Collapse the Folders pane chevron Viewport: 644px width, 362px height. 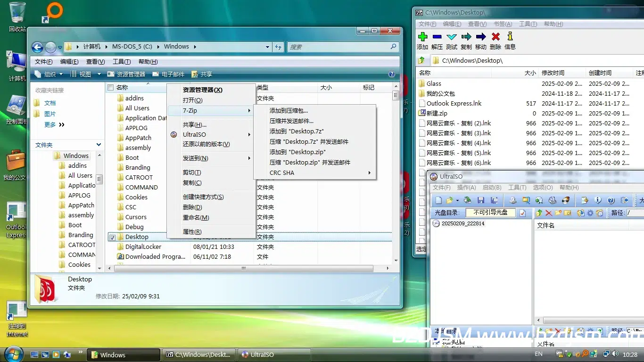(x=99, y=145)
